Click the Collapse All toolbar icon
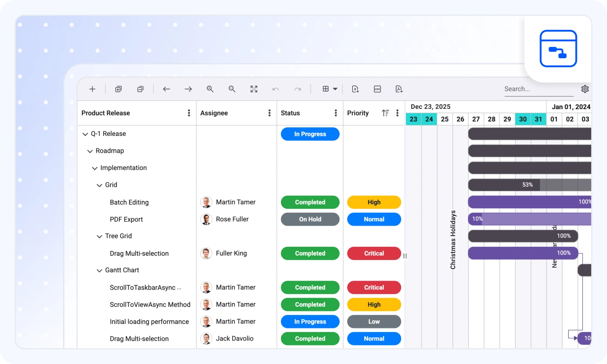The width and height of the screenshot is (607, 364). (140, 89)
